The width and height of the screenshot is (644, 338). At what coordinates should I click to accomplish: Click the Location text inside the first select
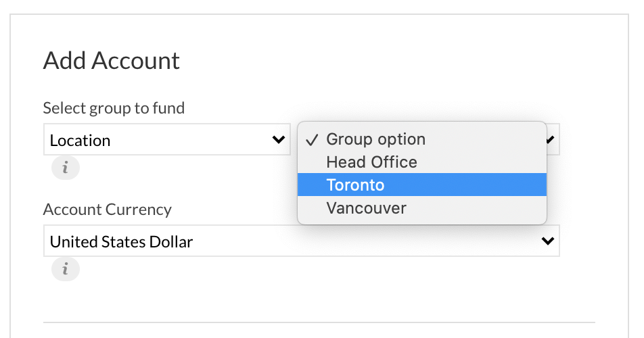[80, 141]
